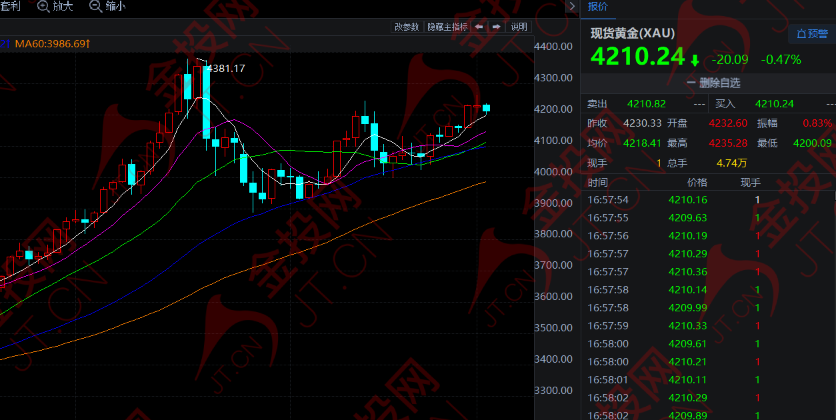Select the latest cyan candlestick on the chart
836x420 pixels.
[x=486, y=108]
